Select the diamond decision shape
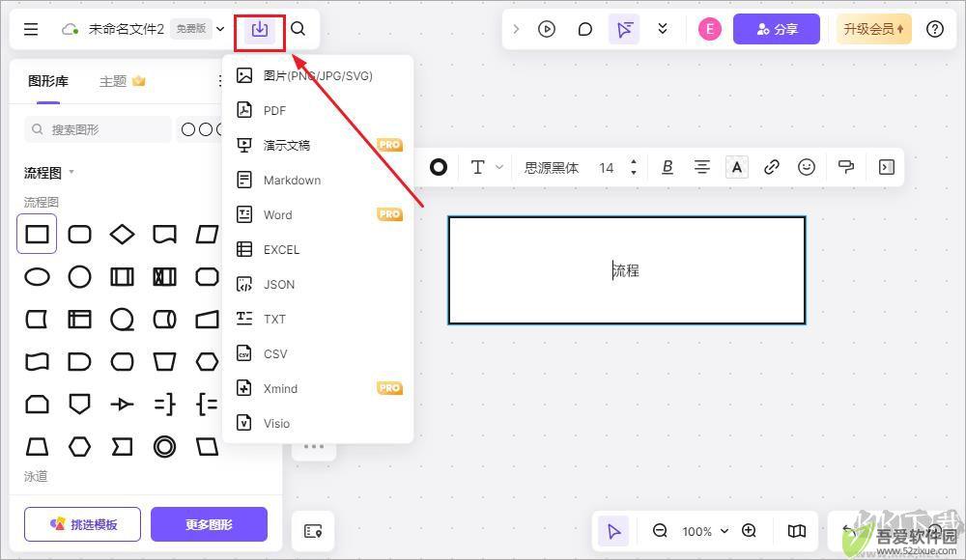 (x=122, y=234)
